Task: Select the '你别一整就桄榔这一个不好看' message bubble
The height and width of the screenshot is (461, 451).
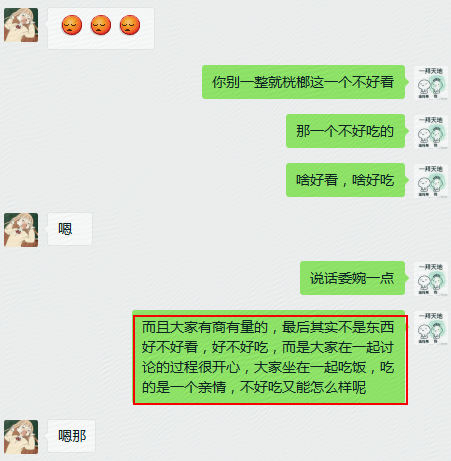Action: coord(305,82)
